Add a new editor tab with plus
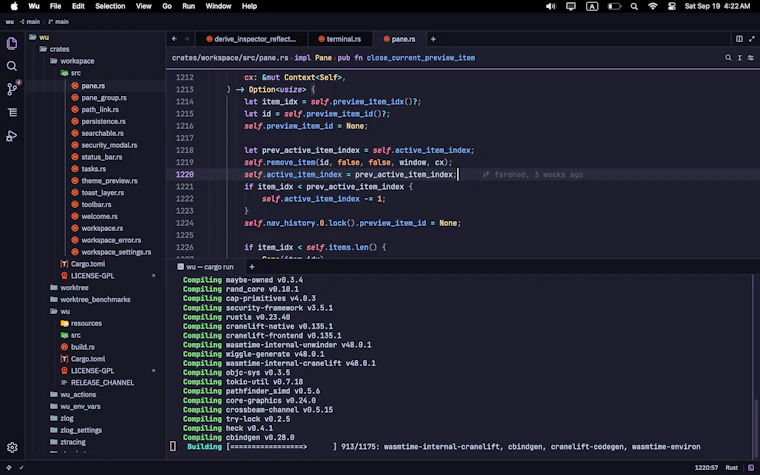Image resolution: width=760 pixels, height=475 pixels. [x=433, y=39]
